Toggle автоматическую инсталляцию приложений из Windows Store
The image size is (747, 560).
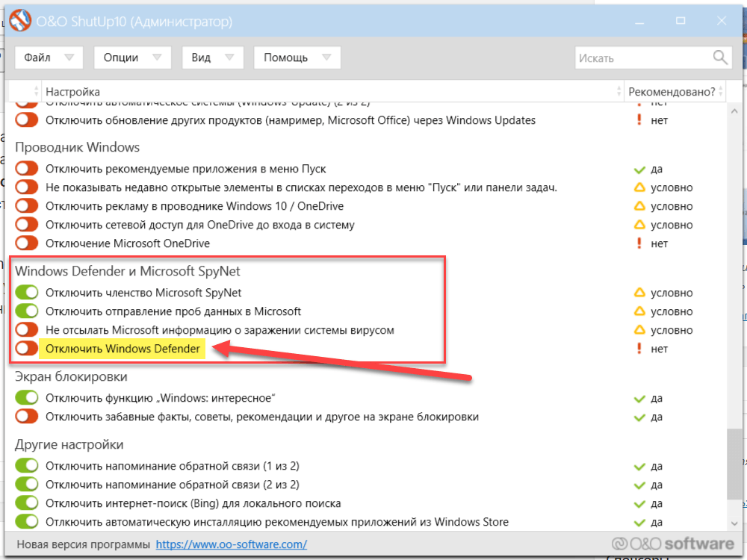(x=26, y=521)
